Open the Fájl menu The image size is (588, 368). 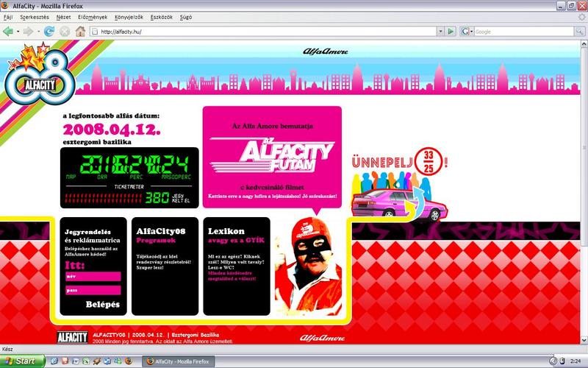tap(8, 17)
